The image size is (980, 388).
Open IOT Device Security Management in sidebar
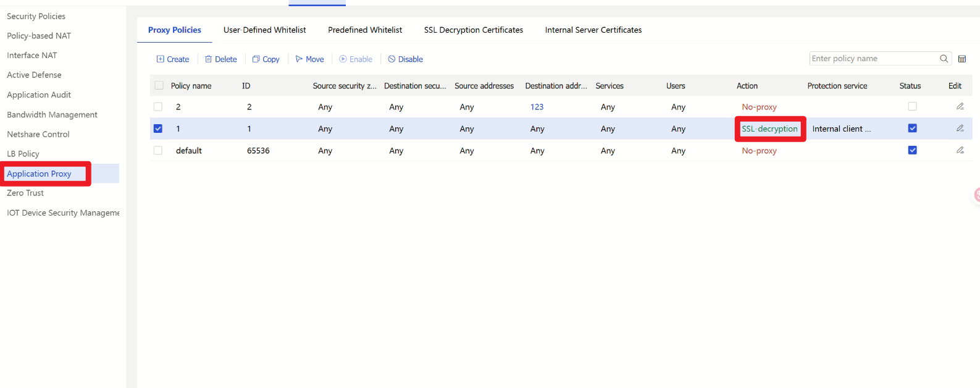[x=63, y=213]
